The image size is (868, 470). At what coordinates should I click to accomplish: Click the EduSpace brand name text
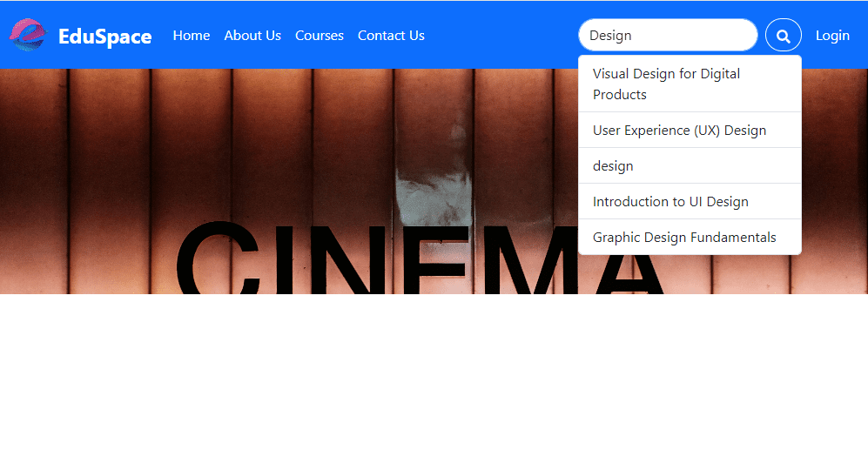(104, 36)
